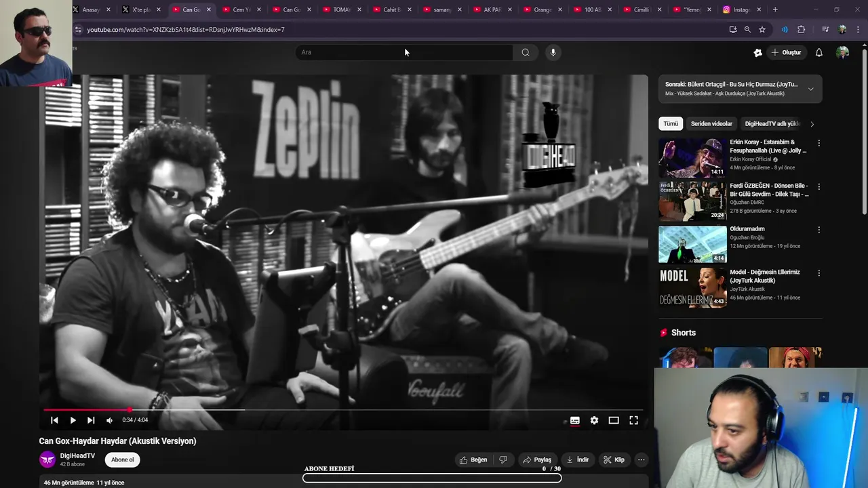Viewport: 868px width, 488px height.
Task: Switch to the Anasayfa X tab
Action: pyautogui.click(x=90, y=9)
